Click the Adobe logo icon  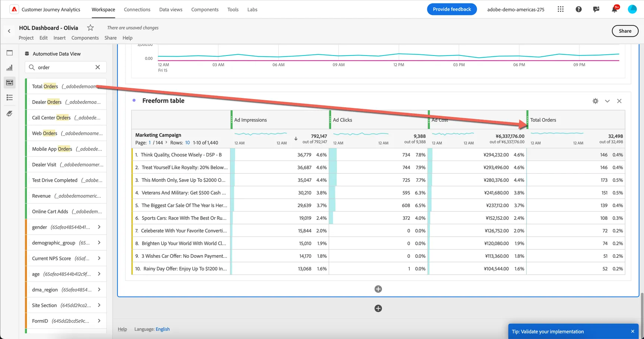click(14, 9)
